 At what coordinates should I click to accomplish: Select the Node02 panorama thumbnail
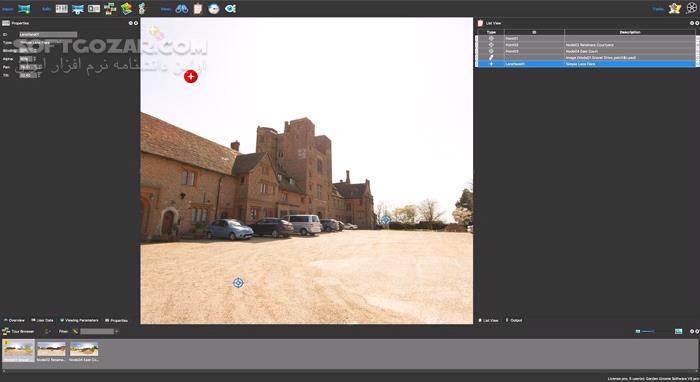pos(51,351)
